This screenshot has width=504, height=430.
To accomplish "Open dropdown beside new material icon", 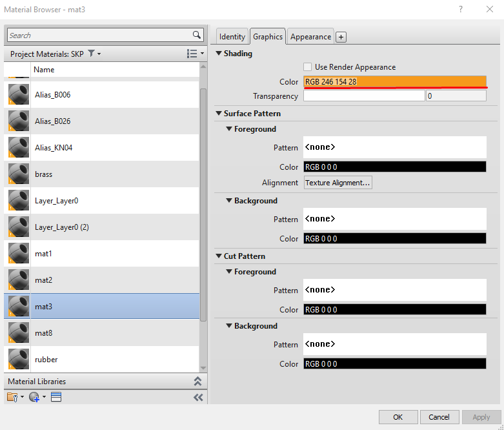I will (x=44, y=397).
